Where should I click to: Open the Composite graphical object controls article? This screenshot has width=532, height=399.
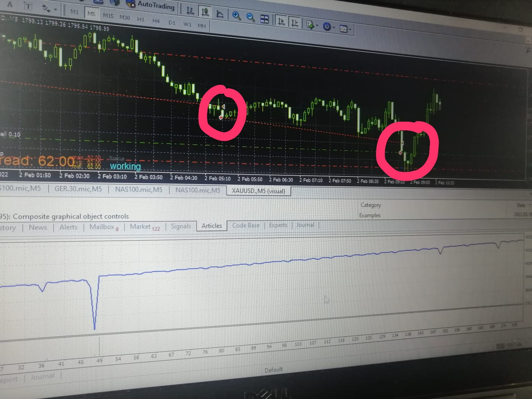(x=71, y=217)
